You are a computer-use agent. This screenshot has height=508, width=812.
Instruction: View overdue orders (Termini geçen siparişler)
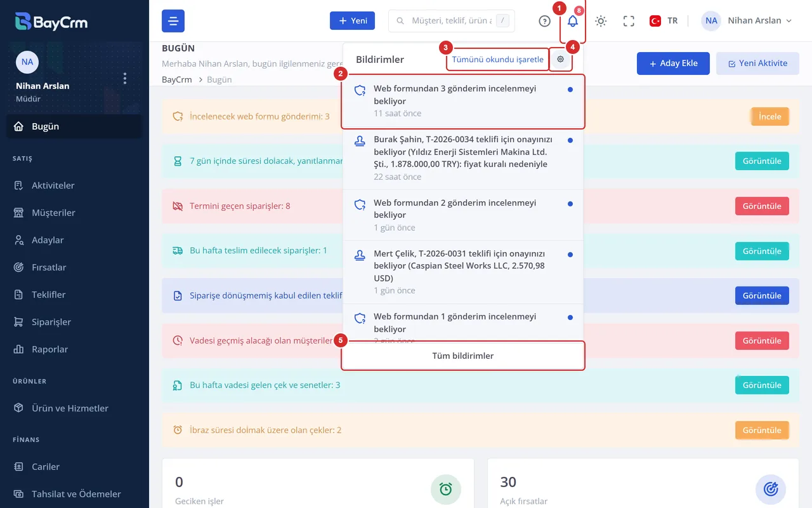point(762,206)
